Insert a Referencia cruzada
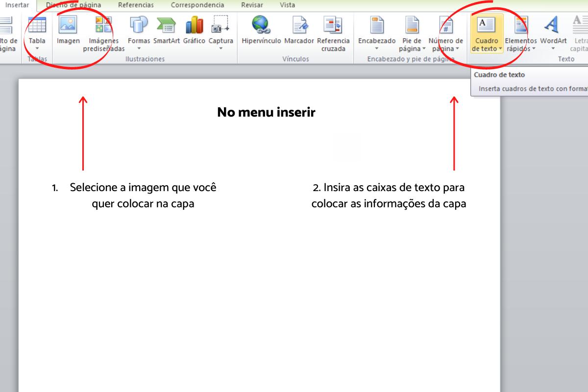Screen dimensions: 588x392 [x=333, y=25]
